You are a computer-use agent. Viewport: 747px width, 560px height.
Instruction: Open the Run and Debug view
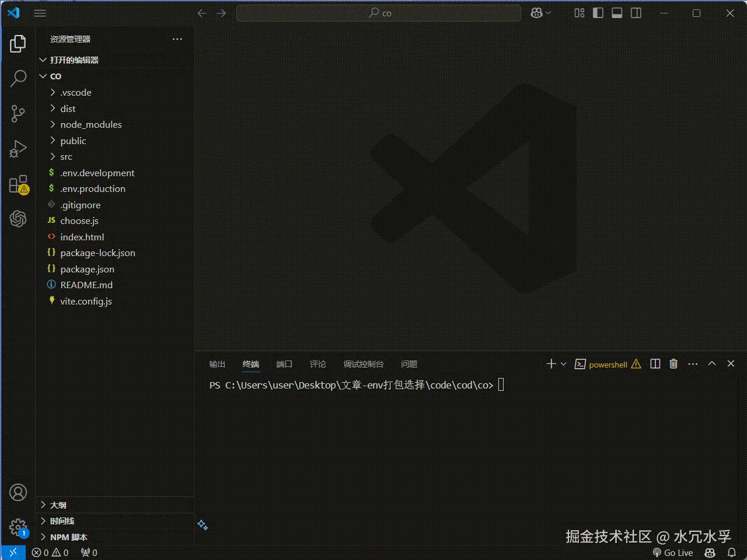coord(18,149)
